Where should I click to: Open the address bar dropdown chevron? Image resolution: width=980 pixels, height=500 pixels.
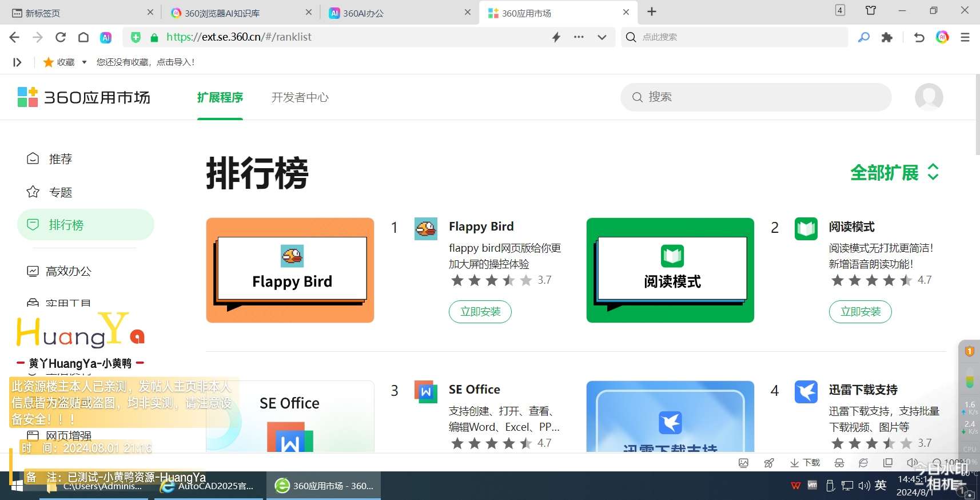click(601, 37)
